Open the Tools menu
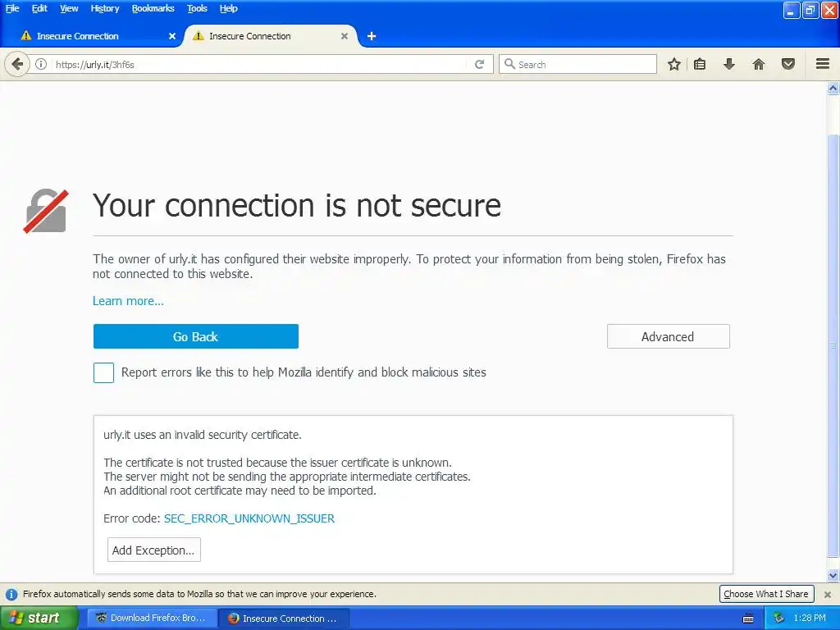 point(197,8)
